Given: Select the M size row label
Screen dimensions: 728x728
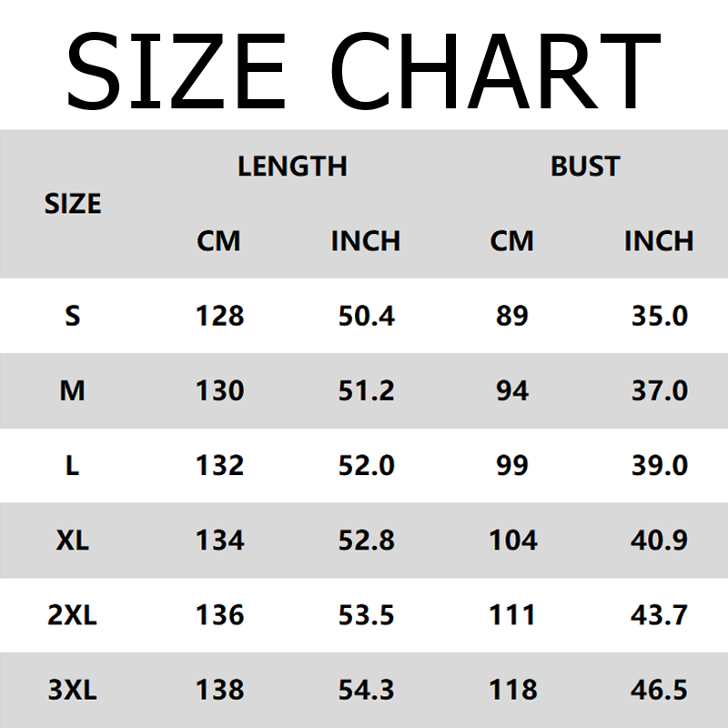Looking at the screenshot, I should coord(73,390).
